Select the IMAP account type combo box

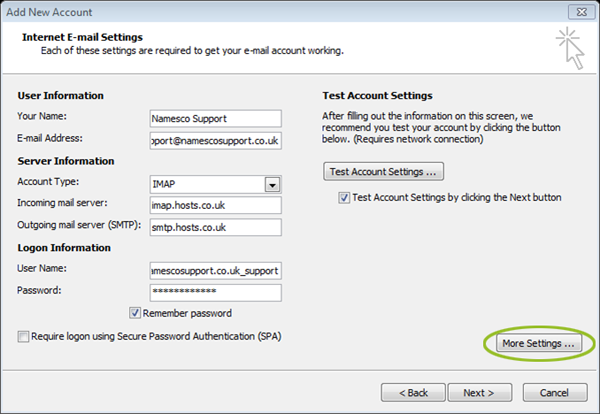pos(216,184)
